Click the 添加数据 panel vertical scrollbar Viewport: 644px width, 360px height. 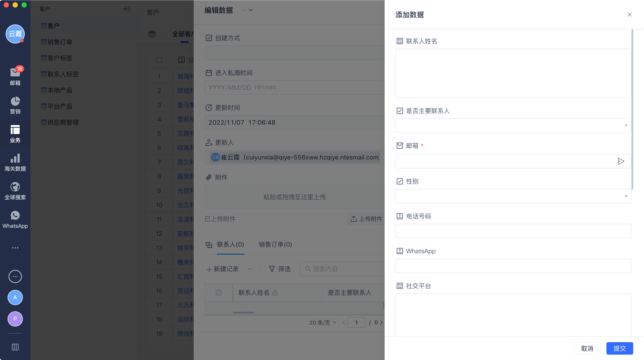pos(632,110)
